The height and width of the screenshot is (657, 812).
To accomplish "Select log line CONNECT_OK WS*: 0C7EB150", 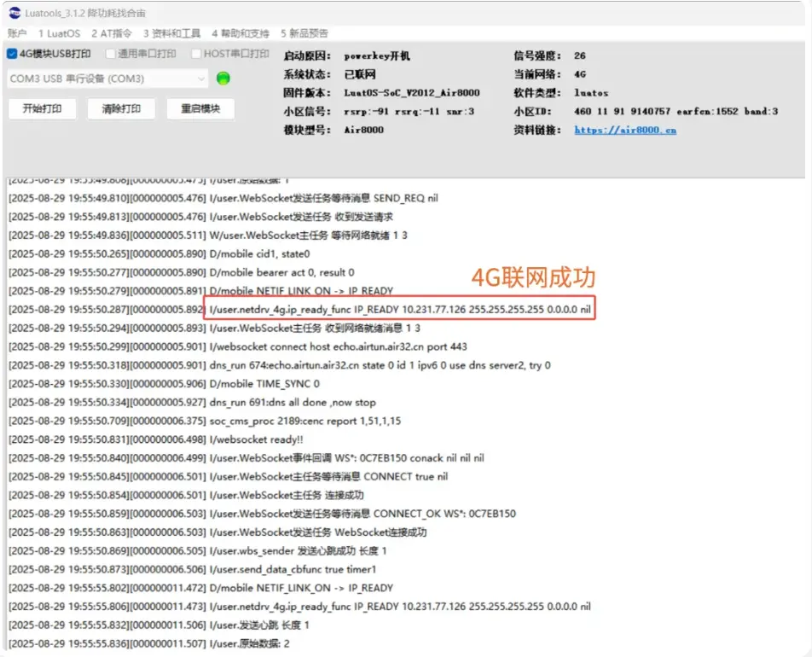I will pyautogui.click(x=262, y=514).
